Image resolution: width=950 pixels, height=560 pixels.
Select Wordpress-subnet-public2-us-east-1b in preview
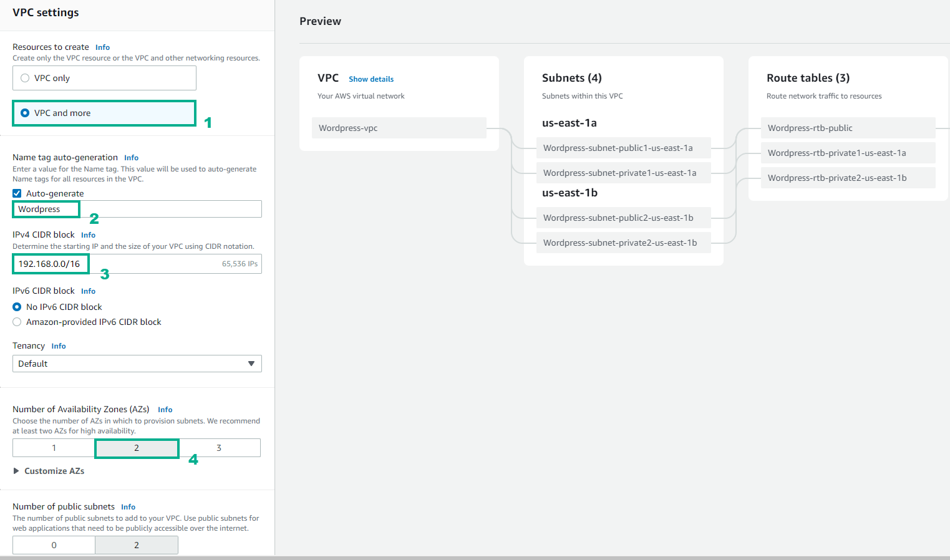point(624,218)
